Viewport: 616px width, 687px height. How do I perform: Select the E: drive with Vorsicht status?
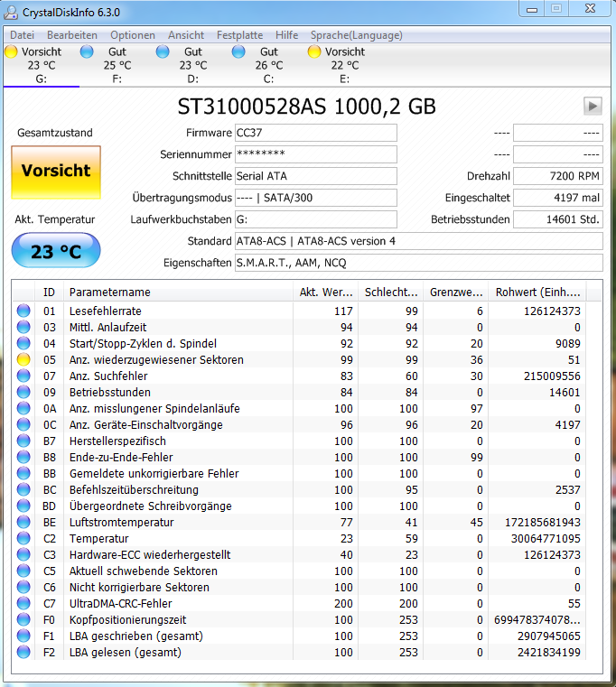coord(345,65)
